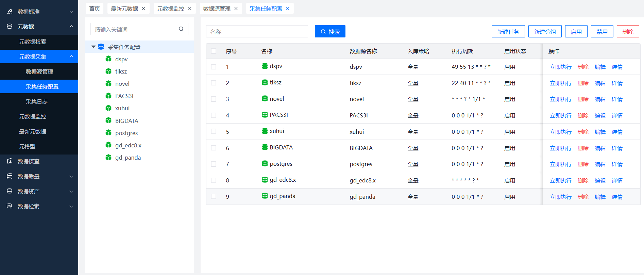Check the checkbox for row 2 tiksz

click(214, 83)
